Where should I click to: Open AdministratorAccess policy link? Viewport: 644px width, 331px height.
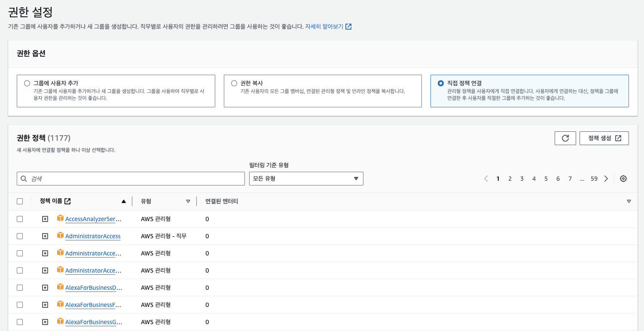tap(93, 237)
